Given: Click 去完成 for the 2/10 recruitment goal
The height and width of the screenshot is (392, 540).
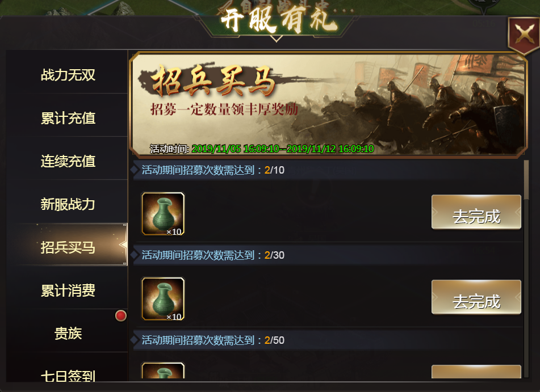Looking at the screenshot, I should [476, 212].
